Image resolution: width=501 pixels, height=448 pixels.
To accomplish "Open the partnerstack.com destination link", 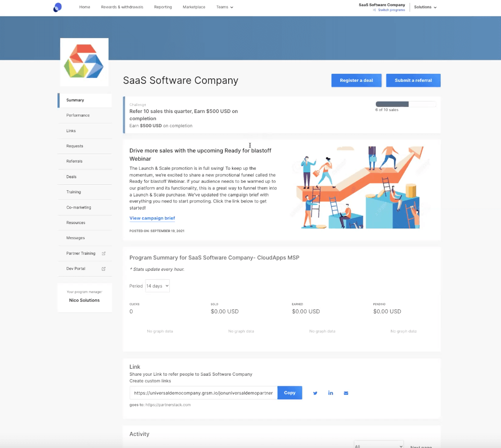I will [168, 405].
